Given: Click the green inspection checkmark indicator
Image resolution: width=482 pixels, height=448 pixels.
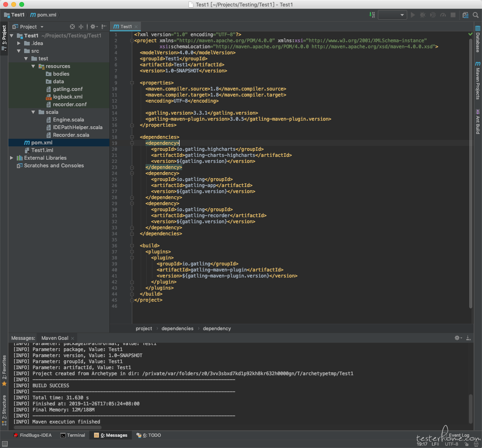Looking at the screenshot, I should pyautogui.click(x=470, y=34).
